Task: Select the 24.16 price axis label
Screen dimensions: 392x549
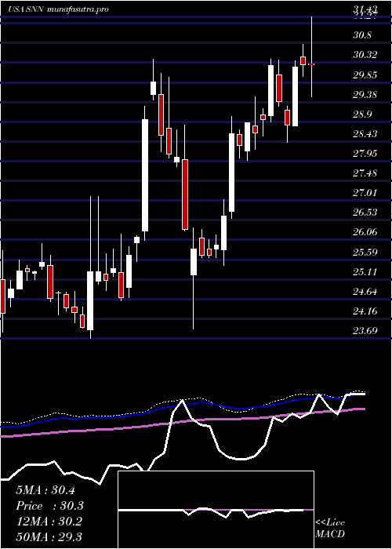Action: click(x=365, y=311)
